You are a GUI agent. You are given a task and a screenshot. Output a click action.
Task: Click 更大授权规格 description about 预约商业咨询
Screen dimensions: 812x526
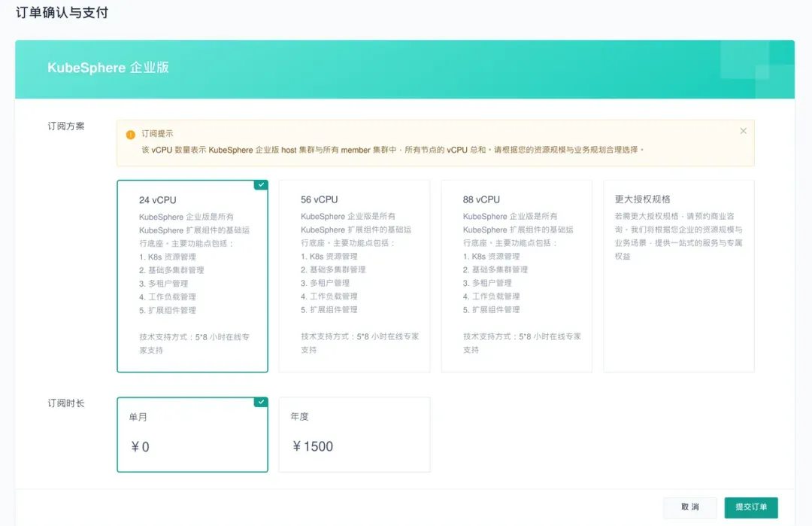(x=678, y=236)
